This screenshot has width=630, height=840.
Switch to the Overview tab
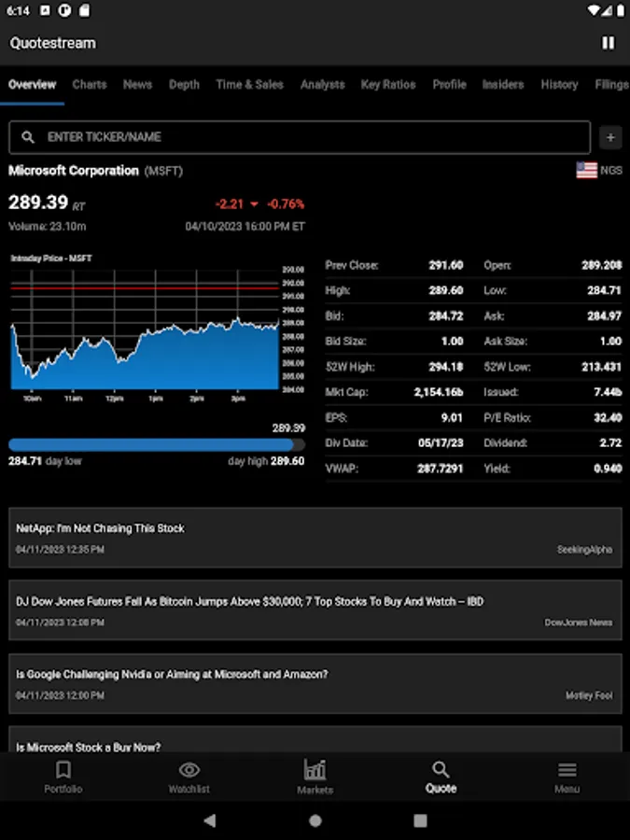tap(32, 84)
